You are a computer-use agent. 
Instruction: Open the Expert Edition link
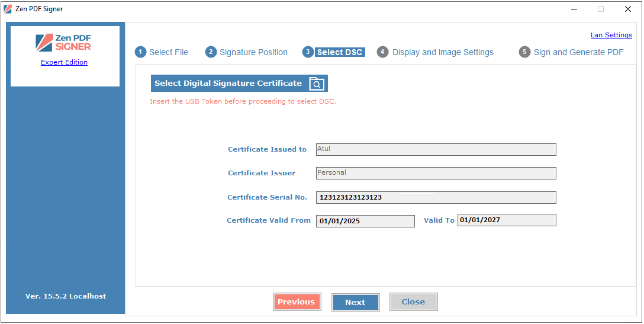[x=64, y=62]
